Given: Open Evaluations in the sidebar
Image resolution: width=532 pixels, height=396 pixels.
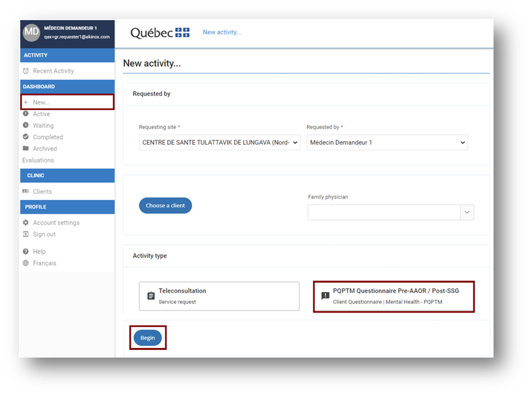Looking at the screenshot, I should [38, 160].
